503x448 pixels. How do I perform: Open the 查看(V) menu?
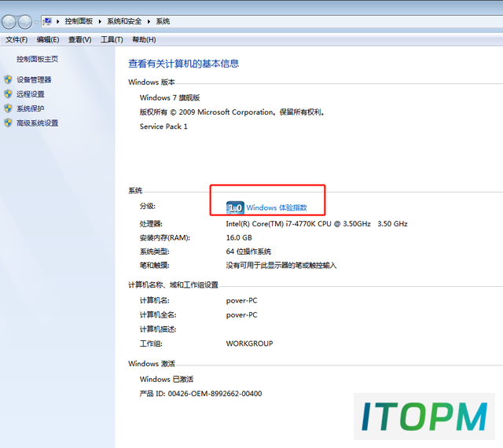pos(80,39)
